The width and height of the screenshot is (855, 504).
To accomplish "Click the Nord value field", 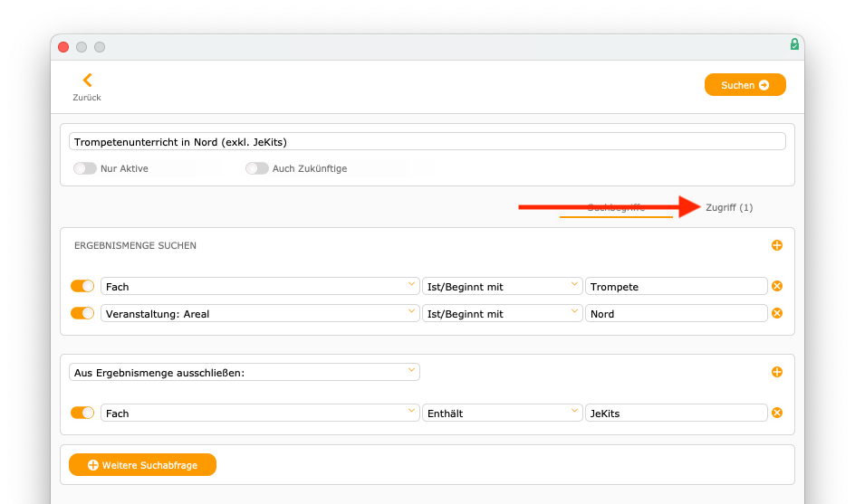I will pos(677,313).
